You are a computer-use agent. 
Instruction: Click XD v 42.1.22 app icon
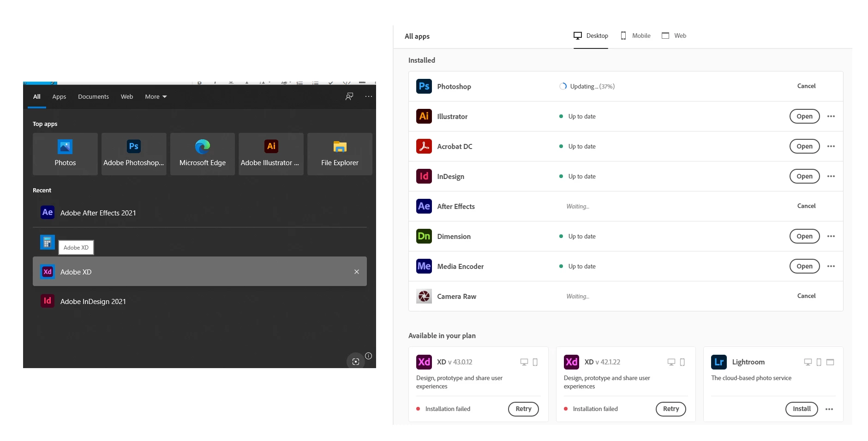click(x=571, y=362)
